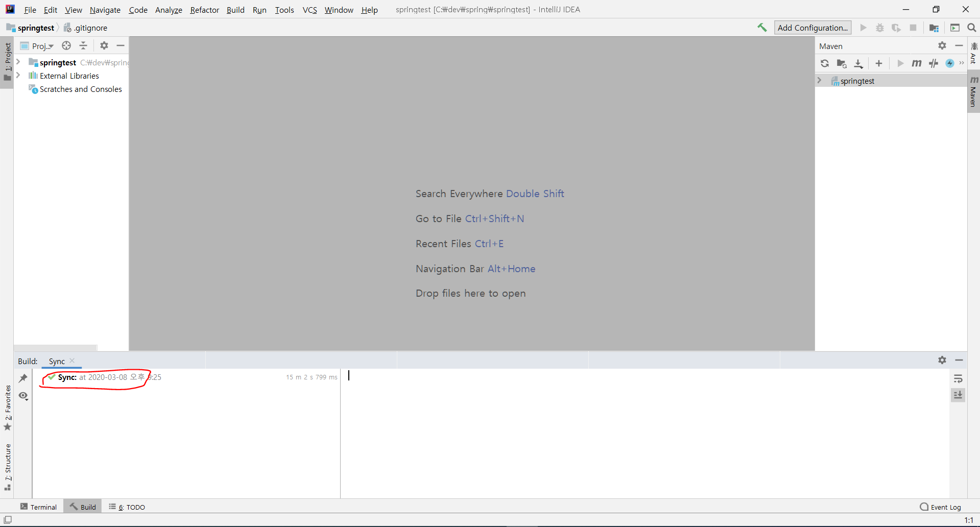Screen dimensions: 980x527
Task: Click Maven side tab on right edge
Action: (x=973, y=91)
